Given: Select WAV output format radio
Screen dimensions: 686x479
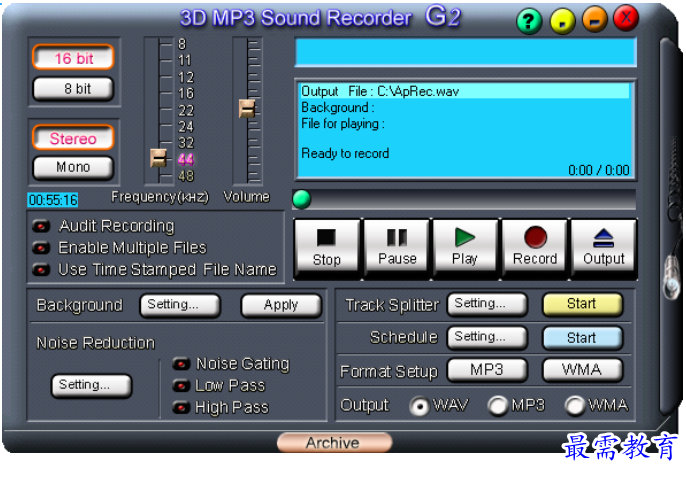Looking at the screenshot, I should [419, 406].
